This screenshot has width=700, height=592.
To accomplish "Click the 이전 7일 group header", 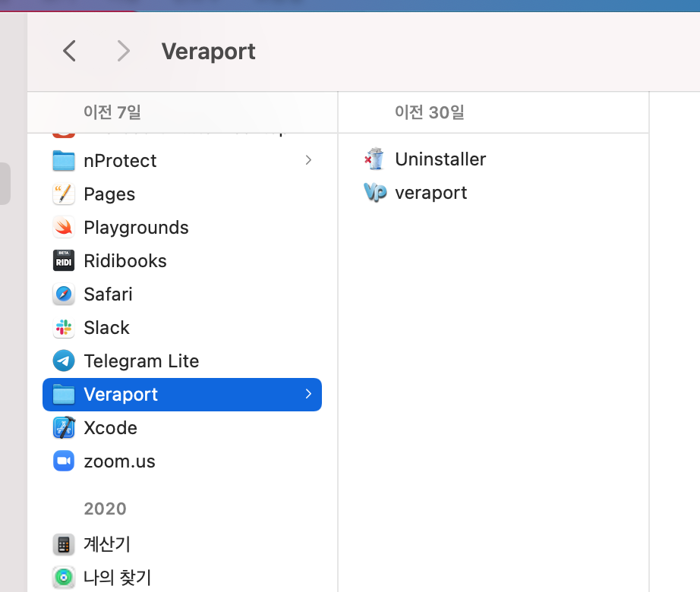I will (x=112, y=112).
